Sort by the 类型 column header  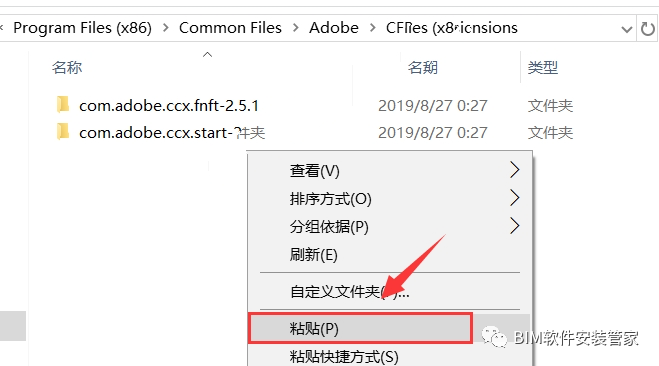point(543,67)
